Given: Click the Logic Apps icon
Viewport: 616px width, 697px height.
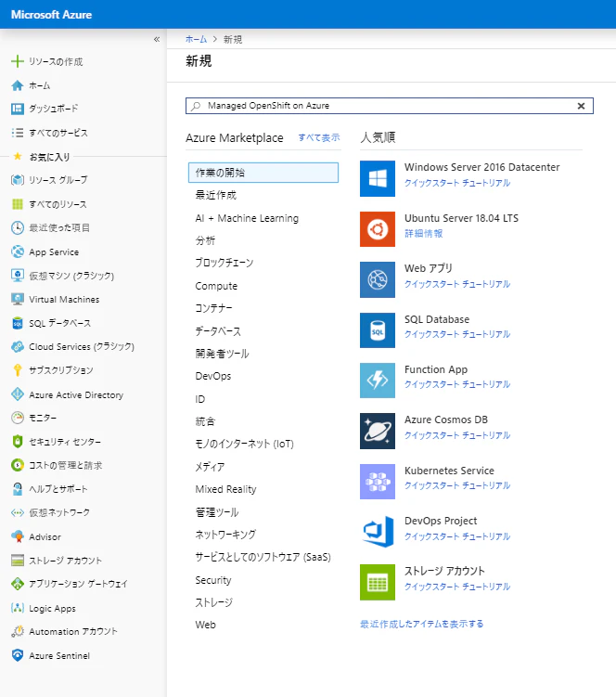Looking at the screenshot, I should click(18, 608).
